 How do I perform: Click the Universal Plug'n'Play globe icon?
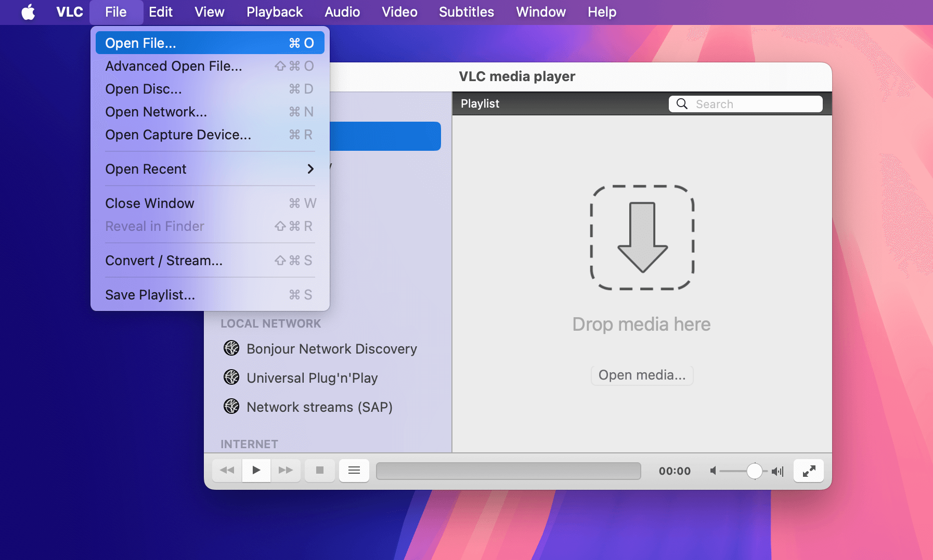tap(231, 377)
